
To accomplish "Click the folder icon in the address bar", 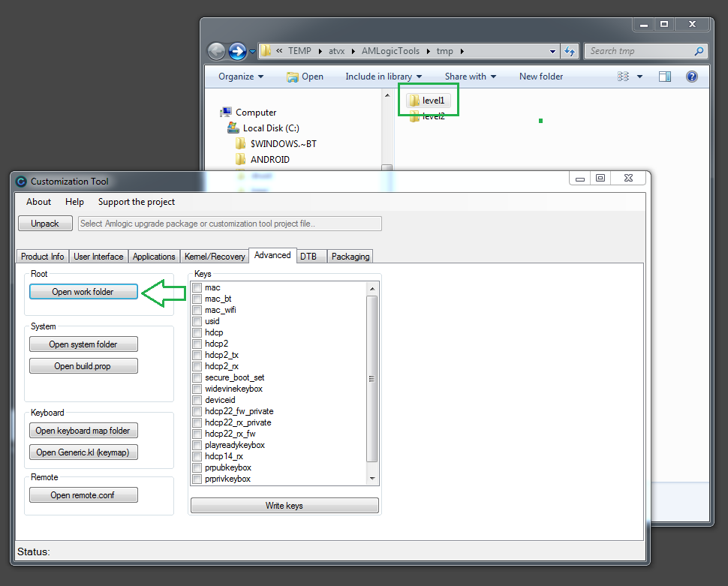I will click(266, 50).
